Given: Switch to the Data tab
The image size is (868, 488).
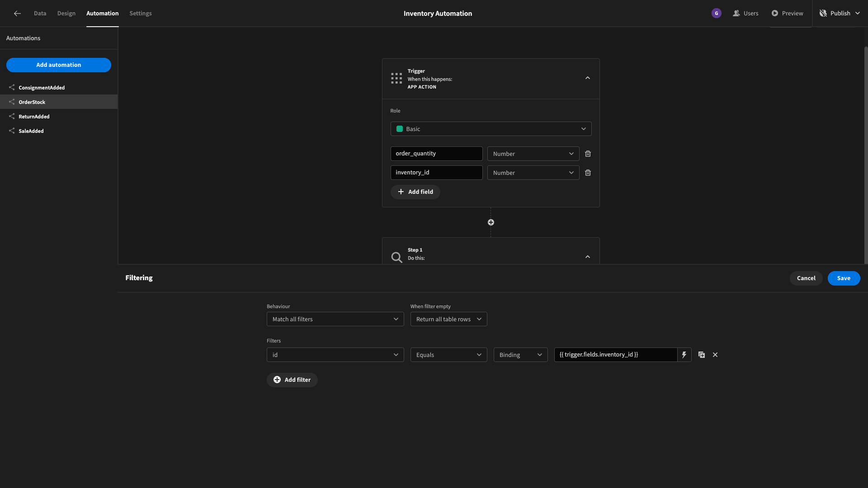Looking at the screenshot, I should (40, 13).
